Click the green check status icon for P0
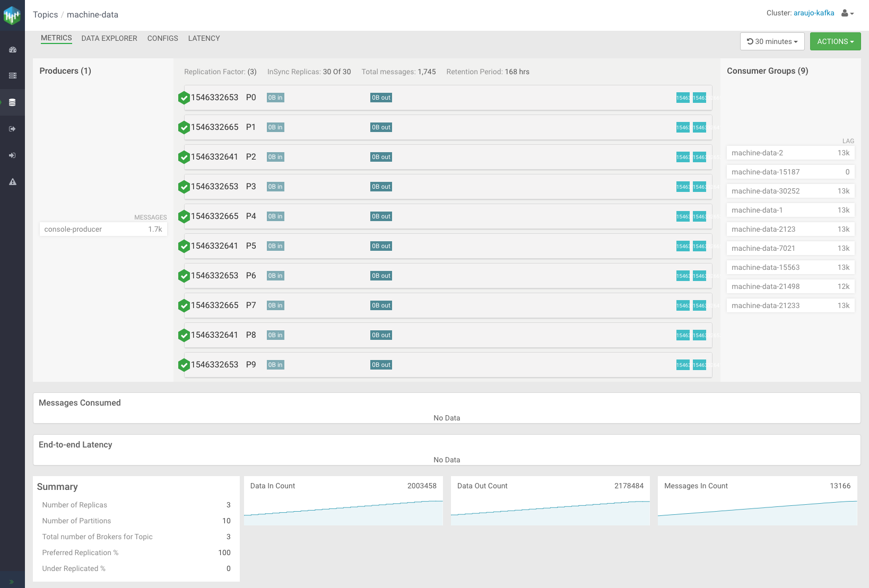869x588 pixels. (x=184, y=98)
